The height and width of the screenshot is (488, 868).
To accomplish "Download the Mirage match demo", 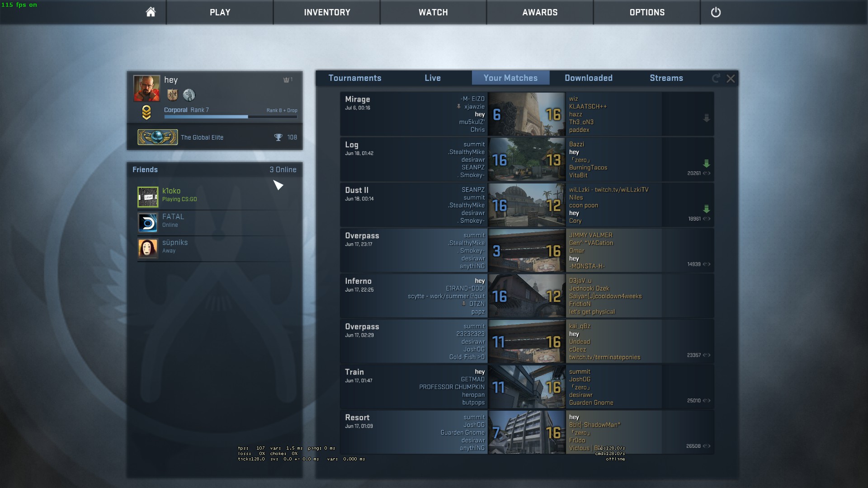I will [x=707, y=118].
